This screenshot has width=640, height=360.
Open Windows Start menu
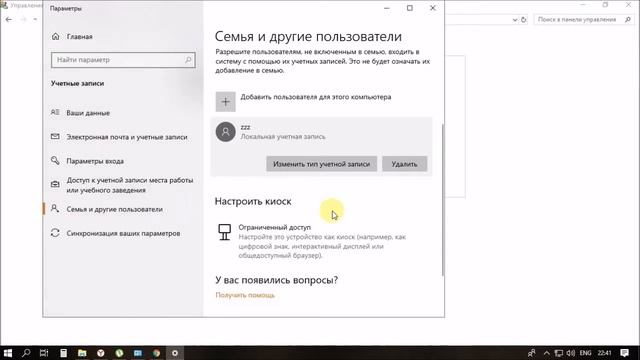[x=7, y=353]
